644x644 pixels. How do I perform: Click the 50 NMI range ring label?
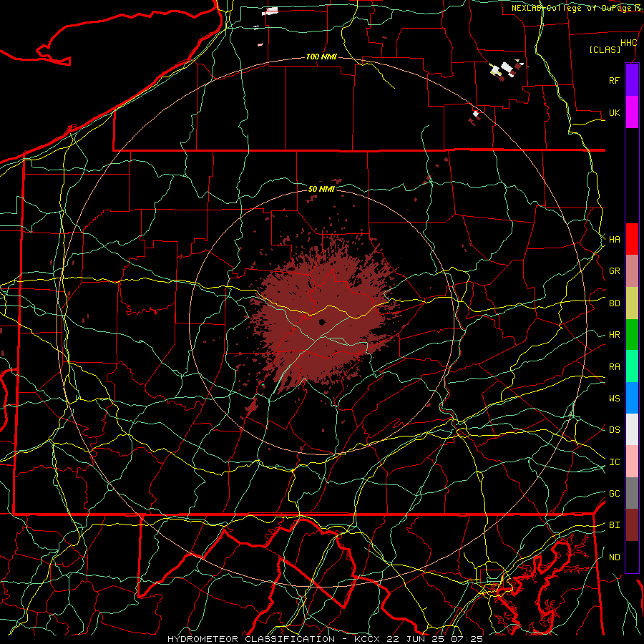[x=321, y=189]
